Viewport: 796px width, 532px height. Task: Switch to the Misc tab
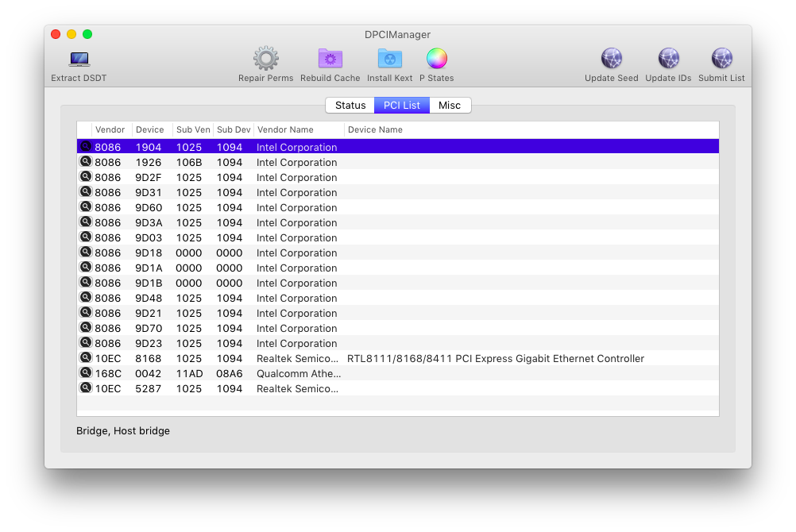[450, 106]
